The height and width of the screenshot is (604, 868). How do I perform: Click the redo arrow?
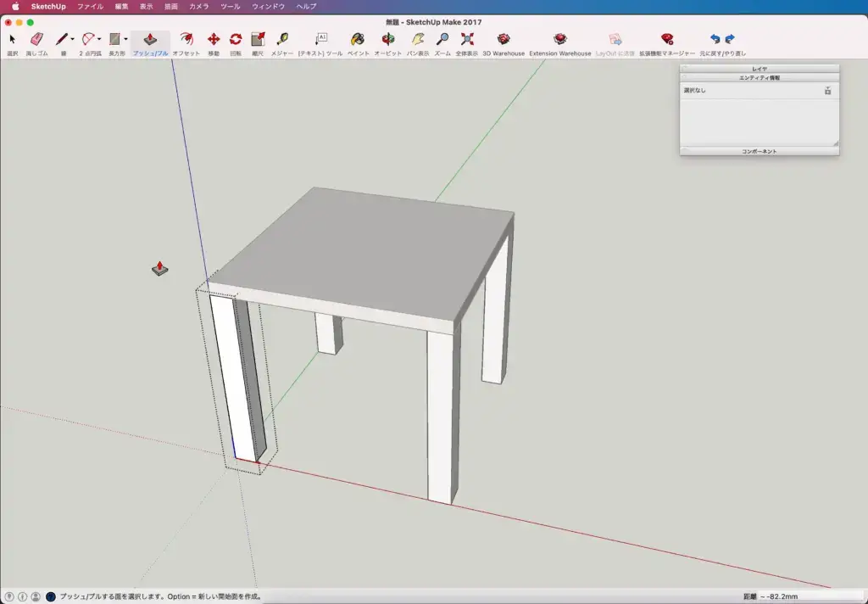click(x=730, y=39)
